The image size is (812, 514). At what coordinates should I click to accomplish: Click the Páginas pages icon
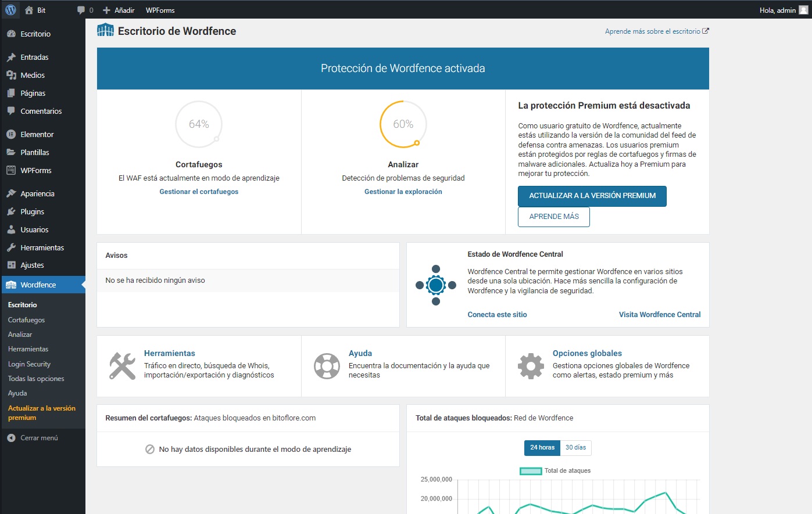point(11,93)
